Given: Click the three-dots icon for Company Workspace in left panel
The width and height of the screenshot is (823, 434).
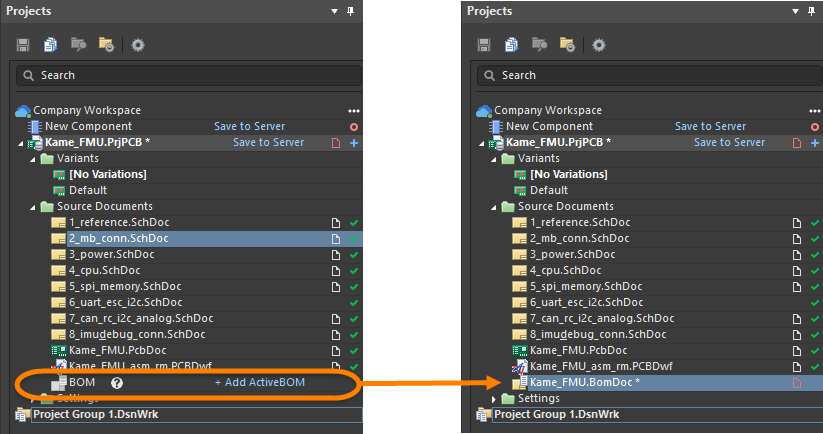Looking at the screenshot, I should tap(353, 111).
